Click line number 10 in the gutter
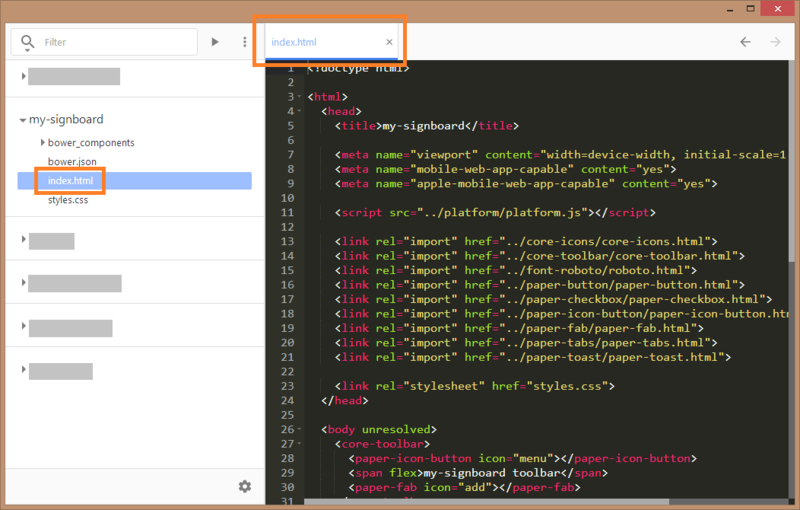This screenshot has height=510, width=800. [x=287, y=198]
